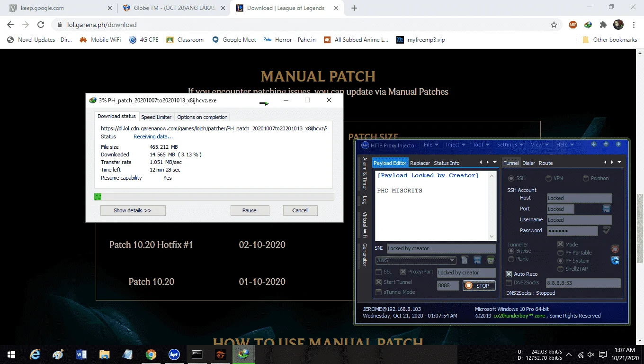Open the Internet Download Manager Chrome extension icon
The width and height of the screenshot is (644, 364).
click(x=588, y=25)
